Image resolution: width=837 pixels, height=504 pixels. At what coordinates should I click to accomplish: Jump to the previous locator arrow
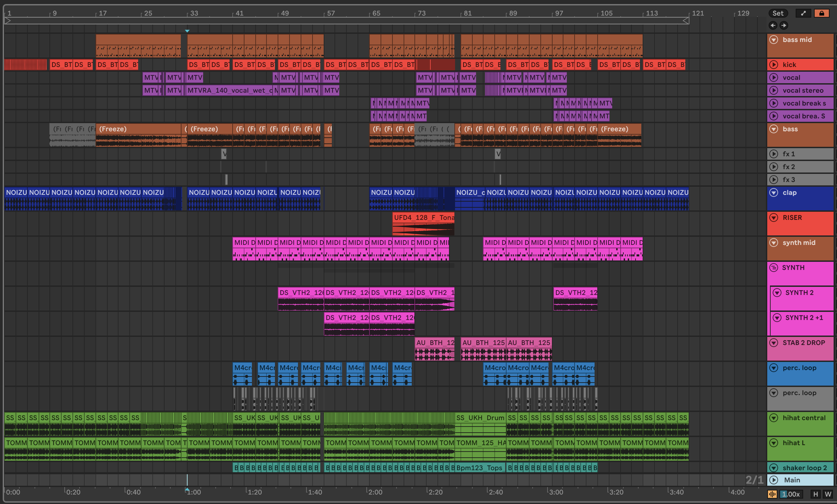pyautogui.click(x=773, y=25)
